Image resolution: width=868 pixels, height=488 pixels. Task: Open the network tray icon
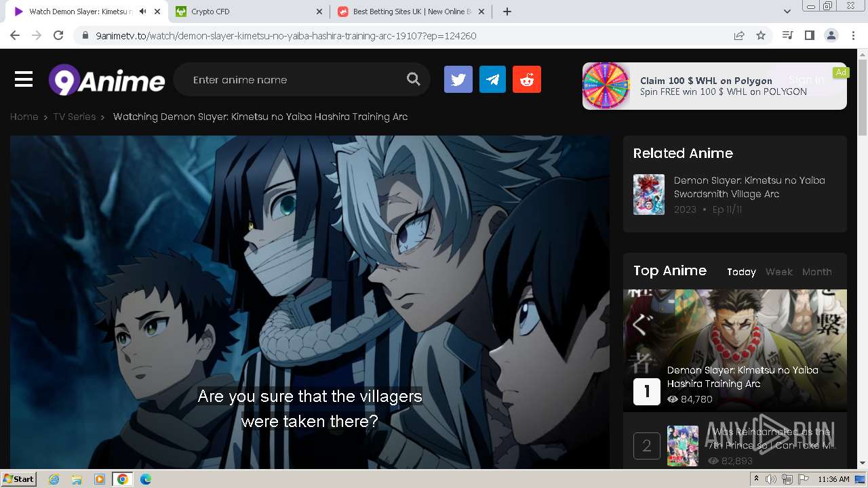coord(787,479)
